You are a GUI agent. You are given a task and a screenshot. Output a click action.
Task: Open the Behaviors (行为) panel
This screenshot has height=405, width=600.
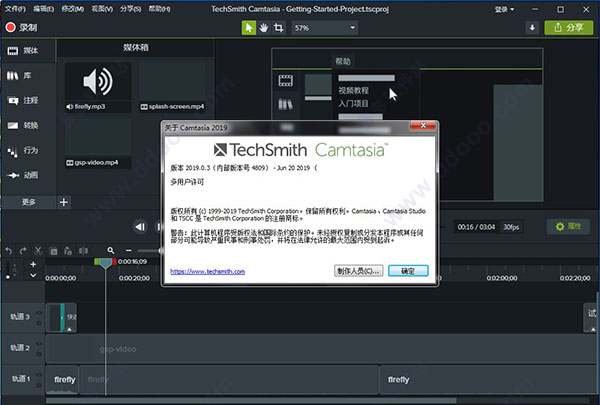[x=23, y=150]
